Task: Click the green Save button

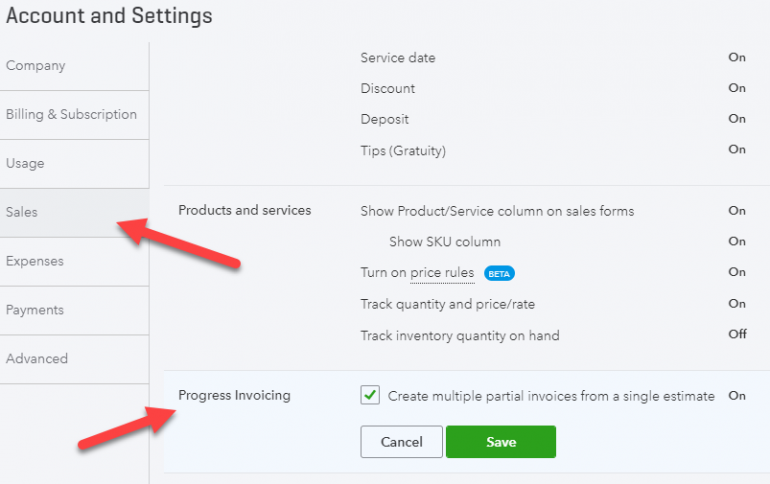Action: click(500, 442)
